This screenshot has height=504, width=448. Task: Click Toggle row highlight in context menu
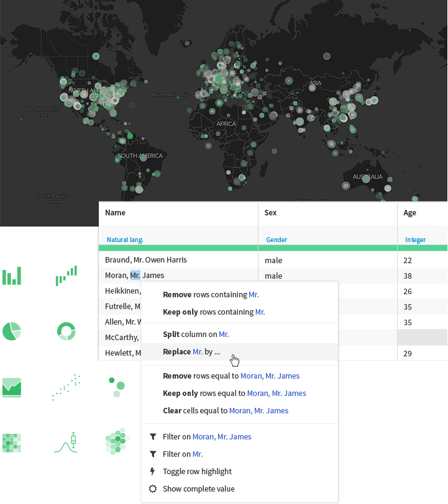[197, 471]
